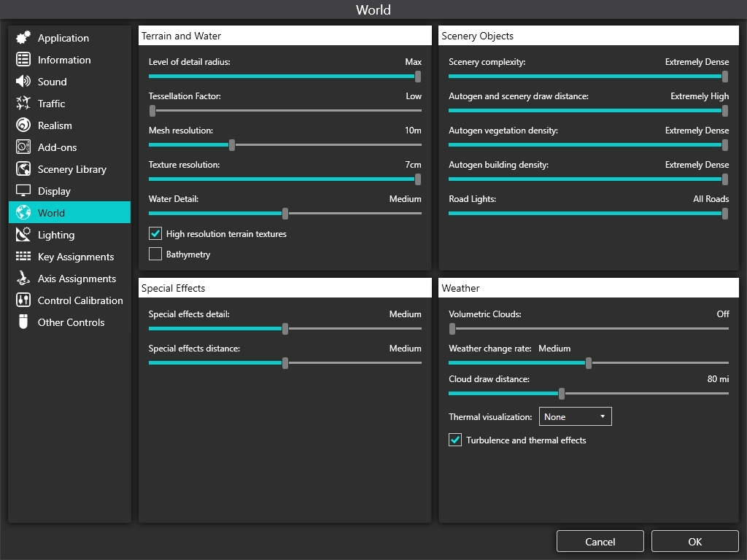Open Traffic settings via airplane icon
Screen dimensions: 747x560
tap(23, 104)
